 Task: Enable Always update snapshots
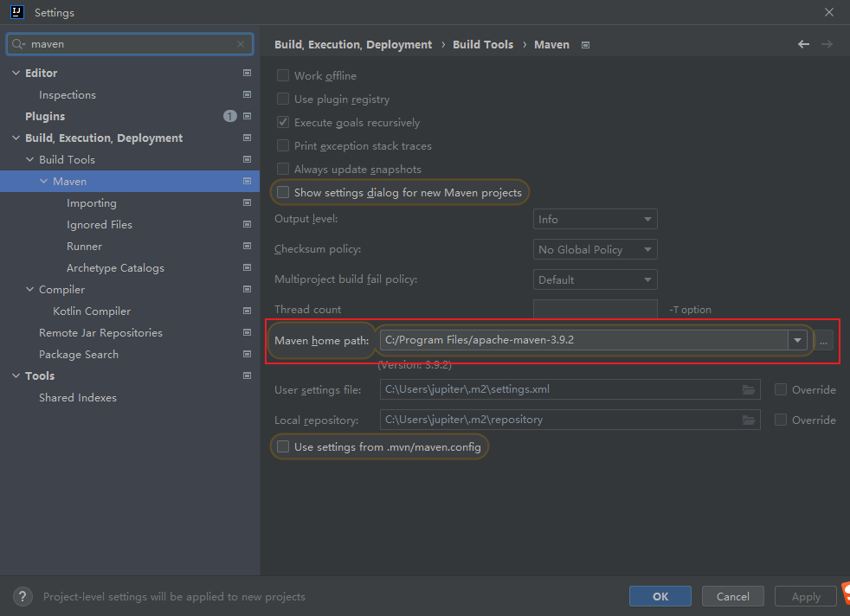coord(283,169)
